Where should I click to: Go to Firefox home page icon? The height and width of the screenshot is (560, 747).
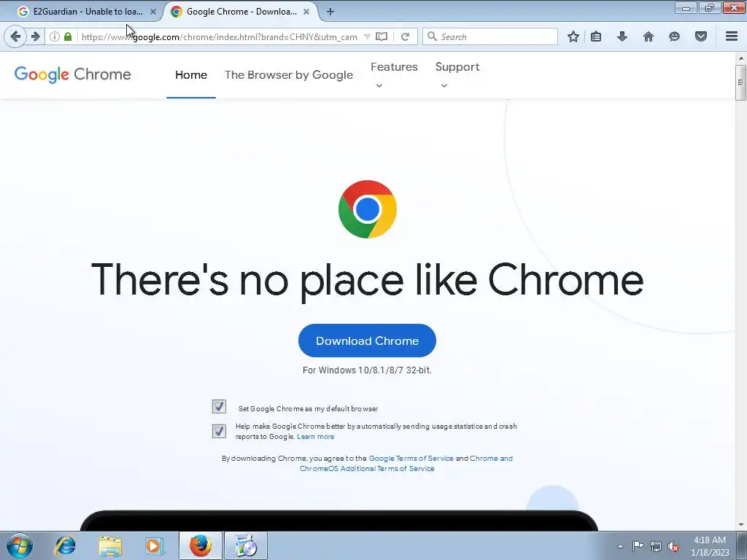(x=649, y=36)
